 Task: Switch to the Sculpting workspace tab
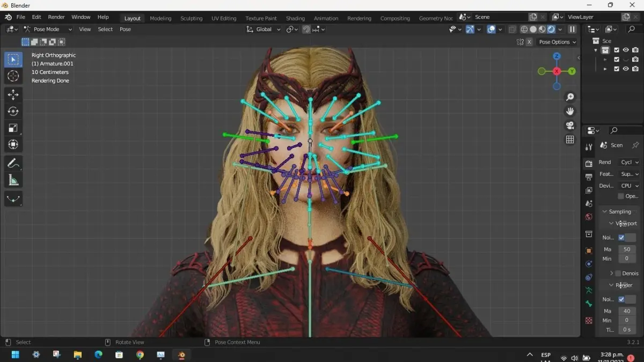click(191, 18)
